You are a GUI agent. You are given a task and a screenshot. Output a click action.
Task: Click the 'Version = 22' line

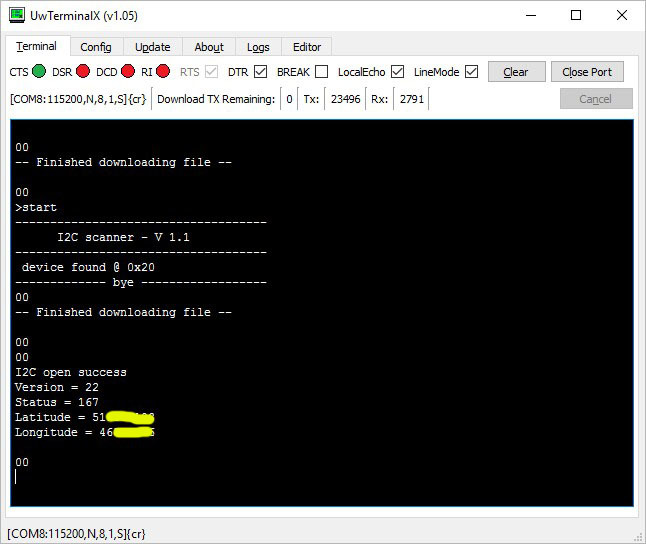tap(57, 387)
